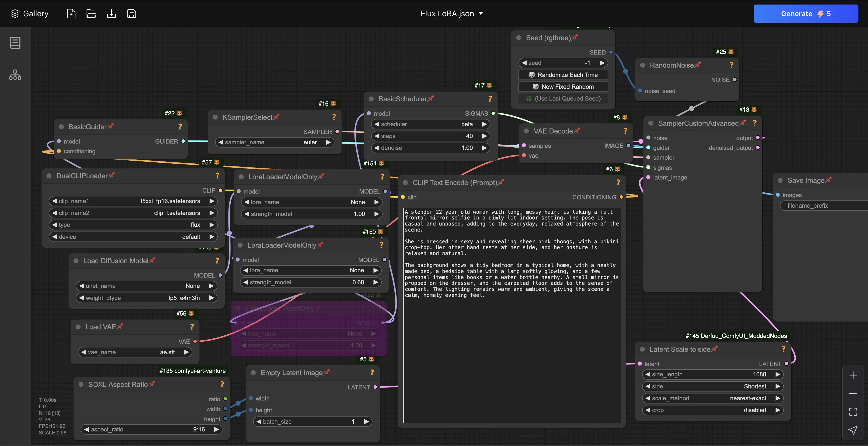Click the new workflow file icon
Viewport: 868px width, 446px height.
pos(71,14)
